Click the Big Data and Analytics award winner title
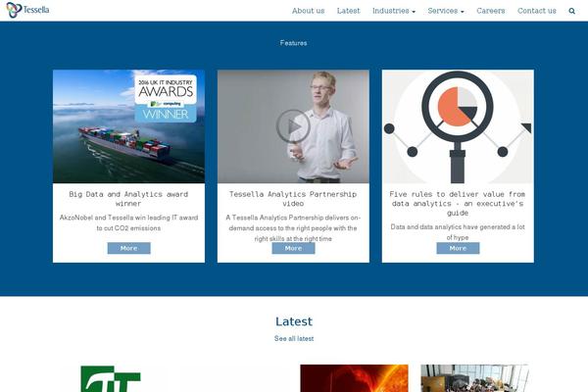The width and height of the screenshot is (588, 392). coord(128,199)
